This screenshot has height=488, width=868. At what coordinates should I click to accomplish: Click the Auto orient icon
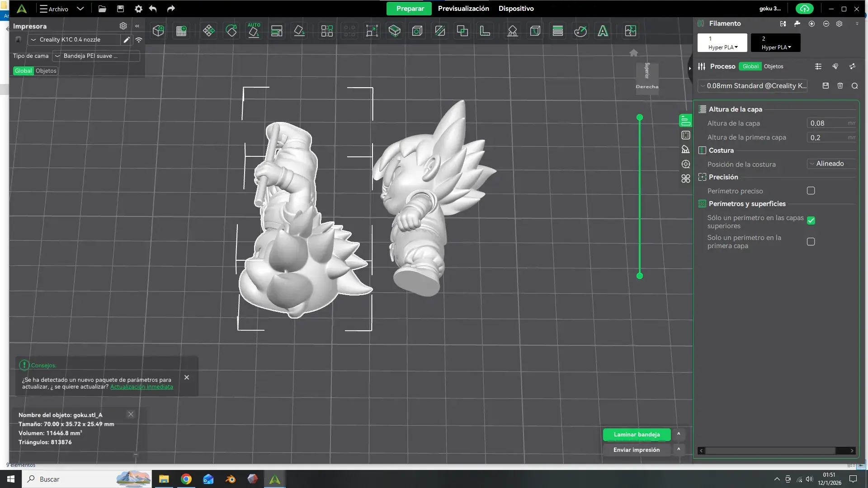tap(254, 31)
